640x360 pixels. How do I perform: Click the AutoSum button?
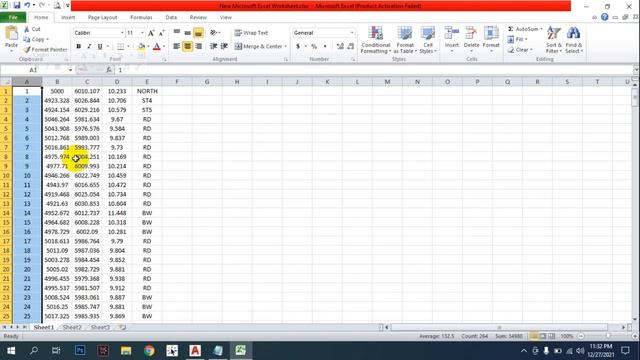coord(523,29)
